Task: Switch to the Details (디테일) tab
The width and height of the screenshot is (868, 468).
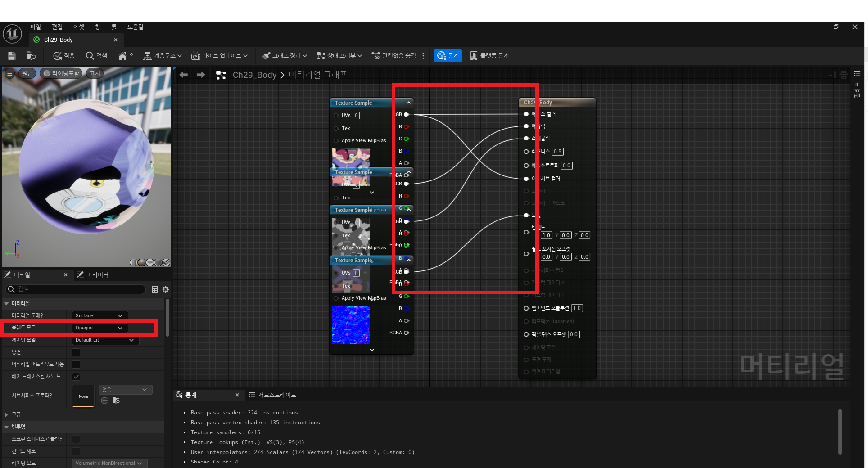Action: [22, 274]
